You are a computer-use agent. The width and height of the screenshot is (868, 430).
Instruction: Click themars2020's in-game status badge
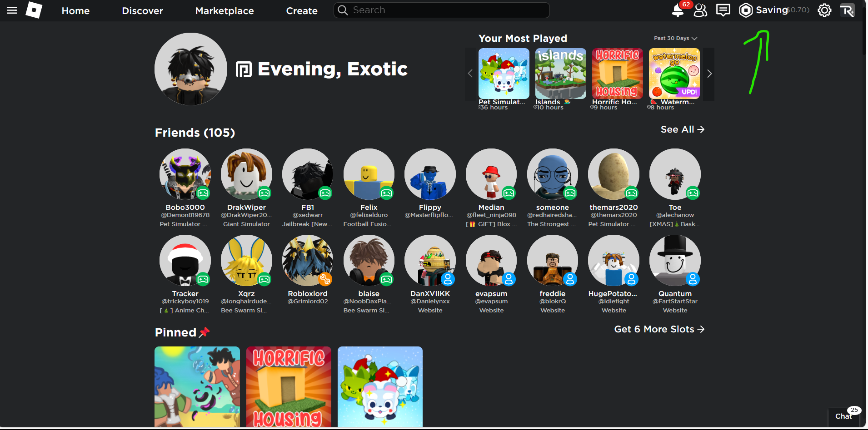tap(632, 193)
